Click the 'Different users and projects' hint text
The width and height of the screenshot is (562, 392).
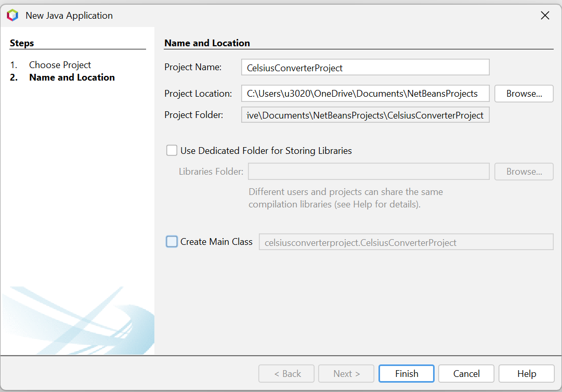tap(346, 198)
